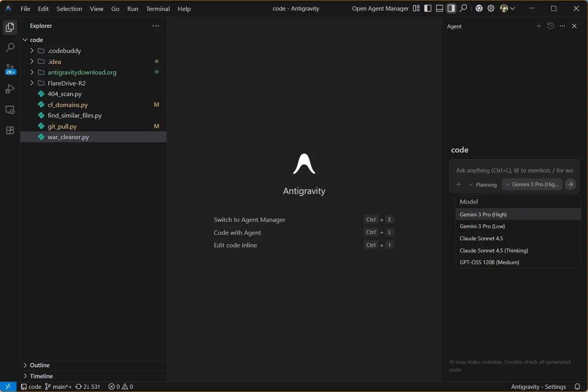
Task: Toggle bottom panel visibility
Action: pyautogui.click(x=440, y=8)
